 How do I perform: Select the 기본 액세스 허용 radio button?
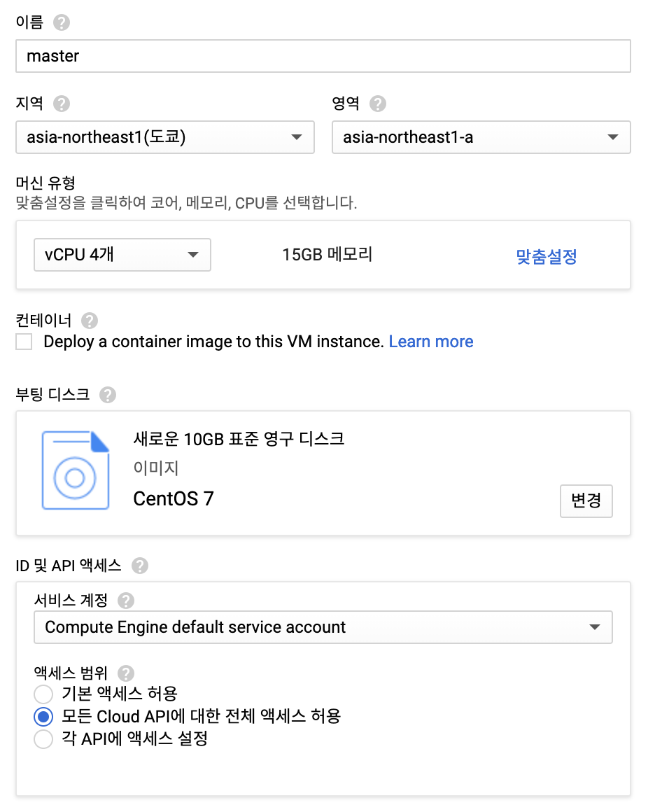[x=43, y=694]
